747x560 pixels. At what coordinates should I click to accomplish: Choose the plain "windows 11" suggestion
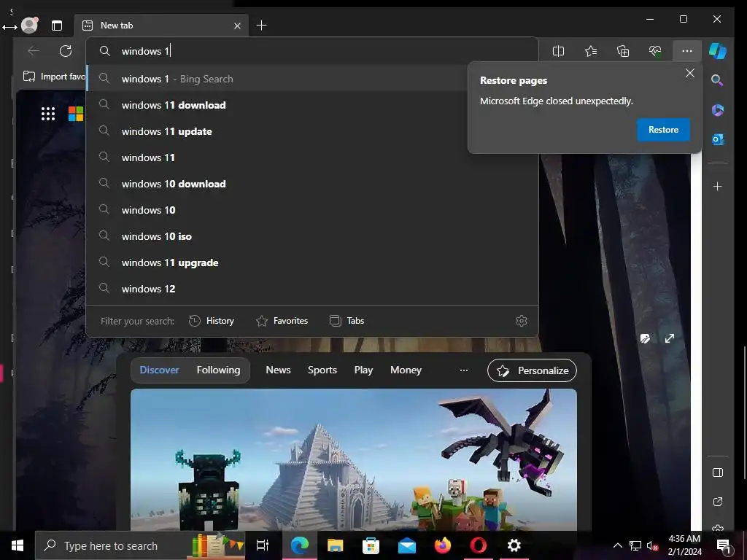pos(312,157)
